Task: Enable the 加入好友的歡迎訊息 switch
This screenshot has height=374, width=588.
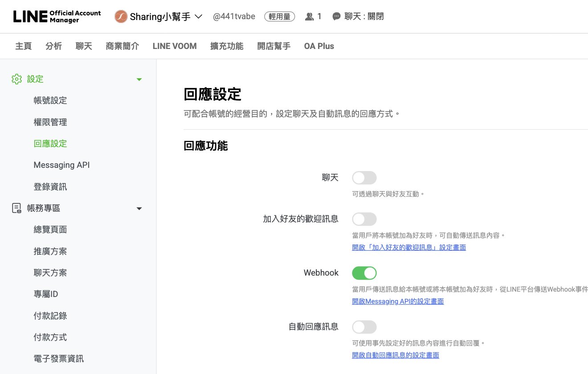Action: click(x=364, y=219)
